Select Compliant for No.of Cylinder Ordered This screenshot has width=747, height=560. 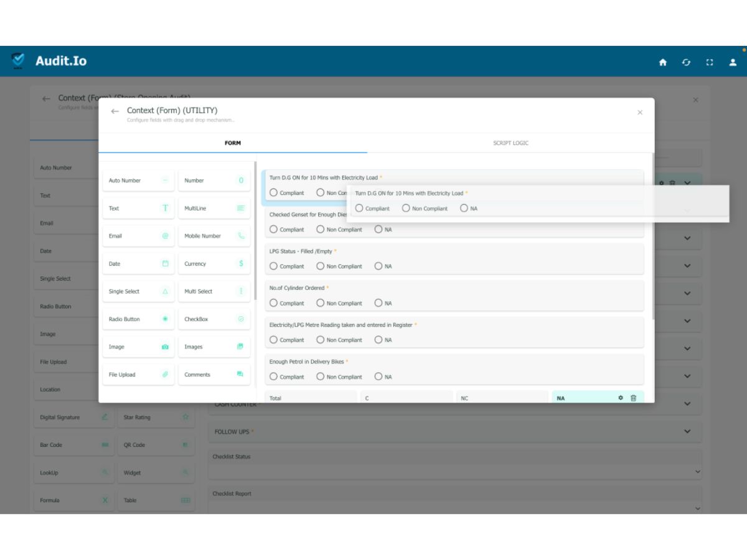pos(273,303)
